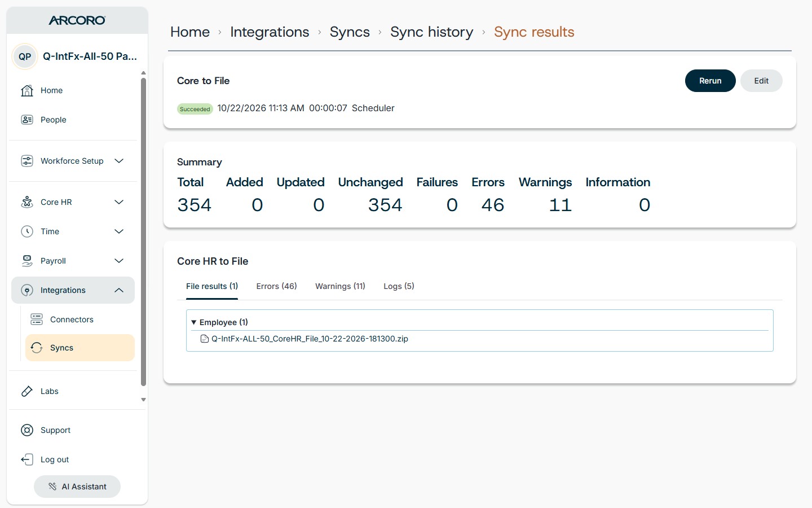Click the Syncs refresh icon

tap(37, 348)
